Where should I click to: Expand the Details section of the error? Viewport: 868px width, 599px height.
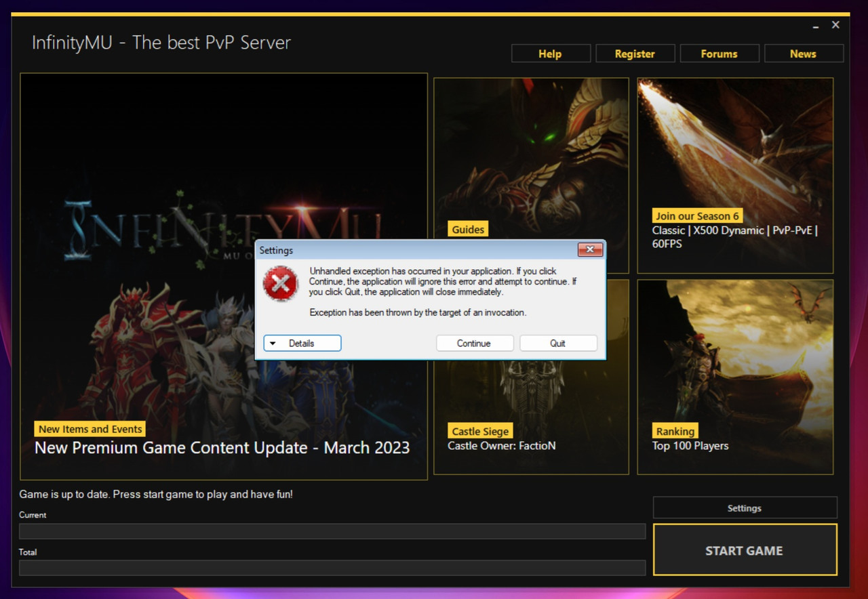(302, 344)
